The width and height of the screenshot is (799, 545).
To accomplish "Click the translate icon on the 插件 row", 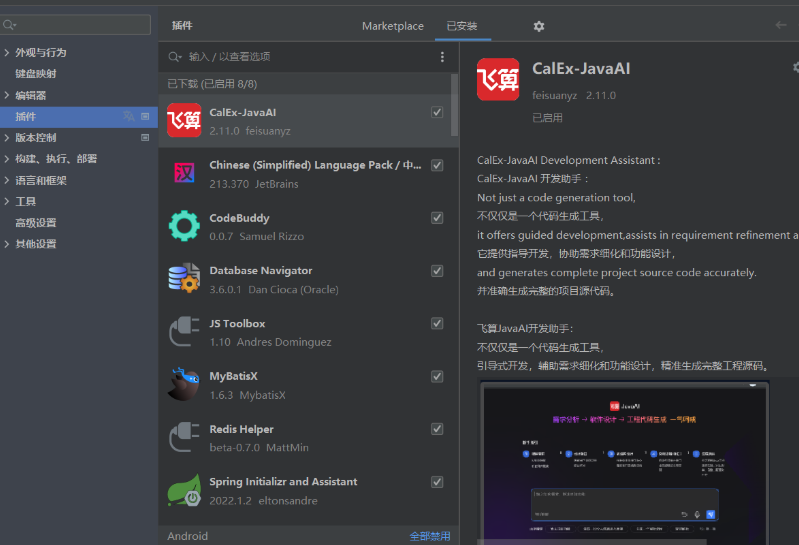I will (129, 117).
